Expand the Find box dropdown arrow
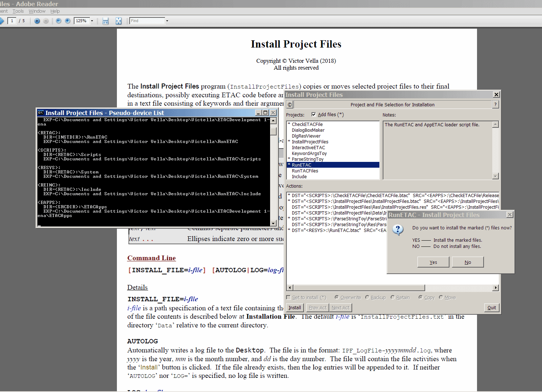This screenshot has width=542, height=392. [x=167, y=21]
